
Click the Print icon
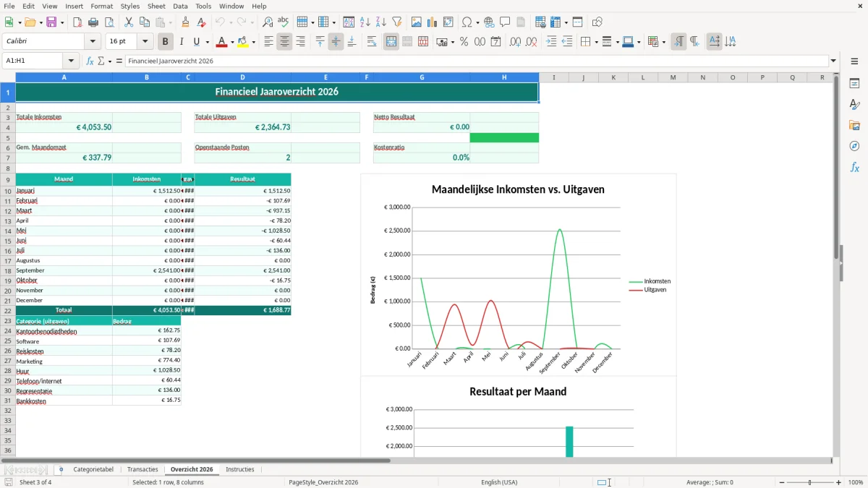[93, 22]
